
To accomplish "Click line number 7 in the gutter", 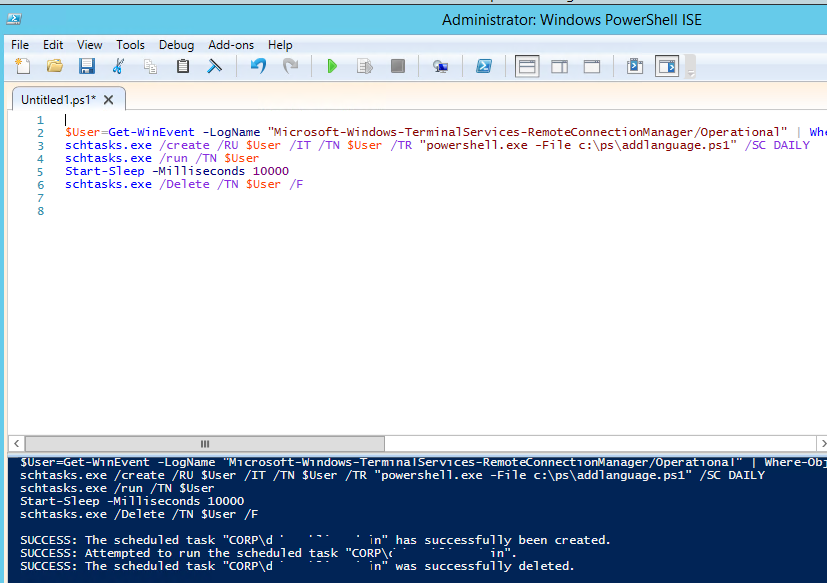I will 40,198.
